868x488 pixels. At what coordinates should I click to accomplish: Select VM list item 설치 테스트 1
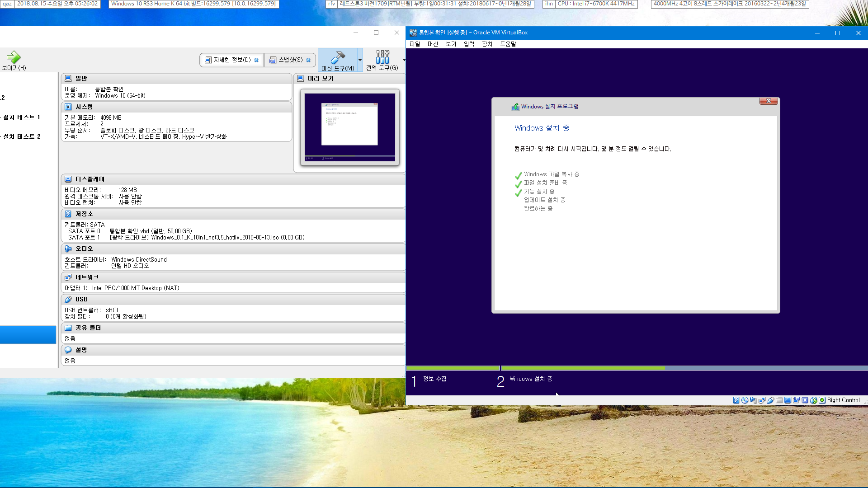tap(22, 117)
